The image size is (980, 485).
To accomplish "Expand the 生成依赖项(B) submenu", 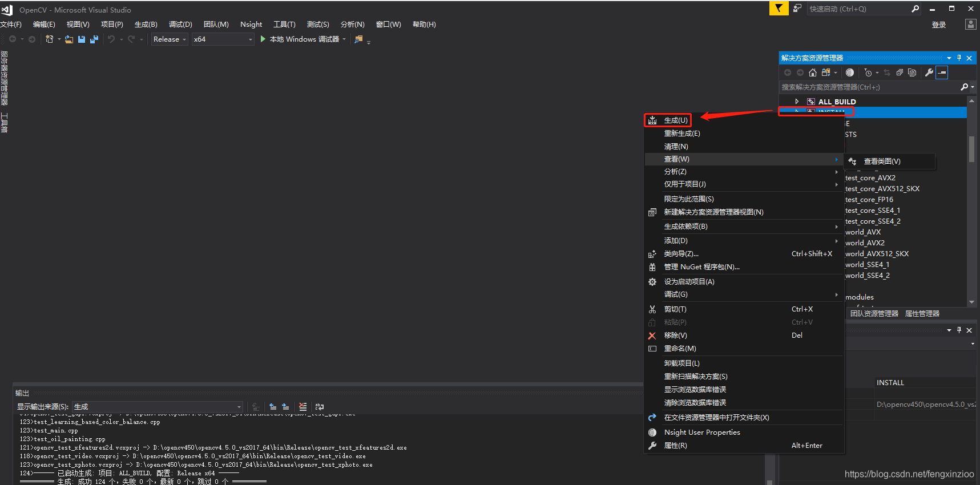I will point(744,227).
